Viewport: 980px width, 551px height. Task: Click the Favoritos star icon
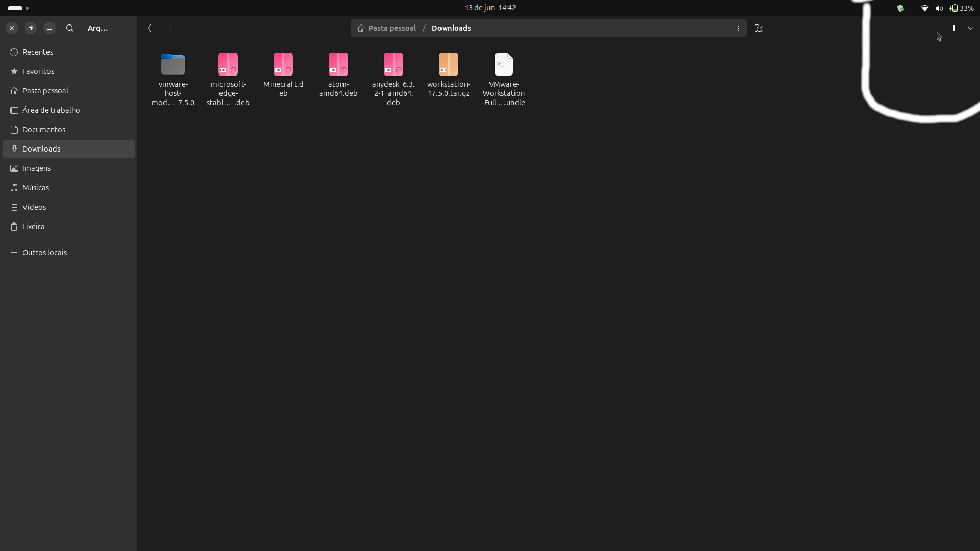click(14, 71)
